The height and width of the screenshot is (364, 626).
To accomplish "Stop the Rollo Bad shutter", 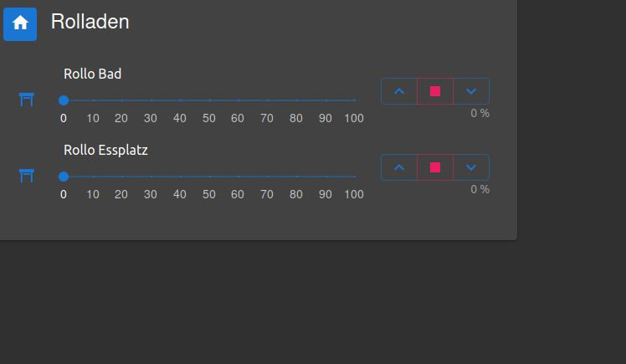I will 435,91.
